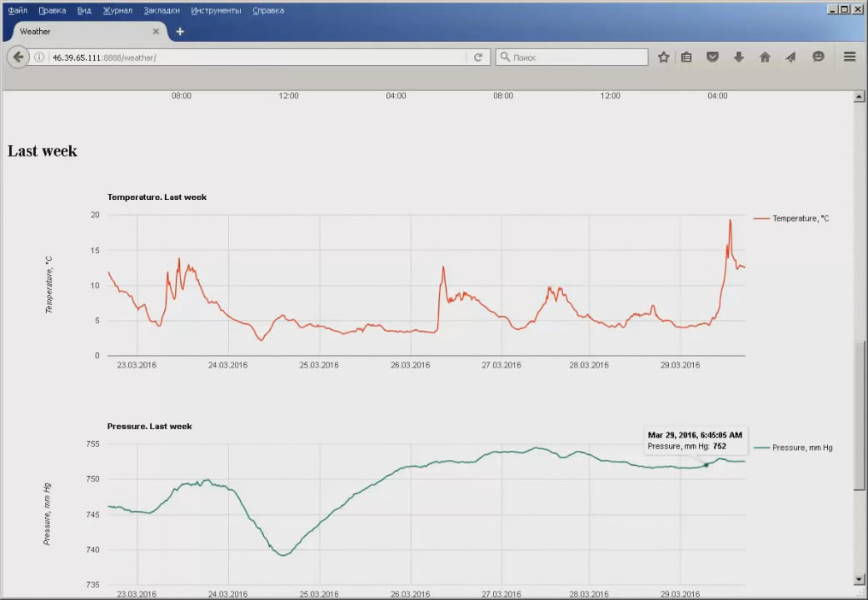Open the Файл menu
This screenshot has width=868, height=600.
click(17, 11)
